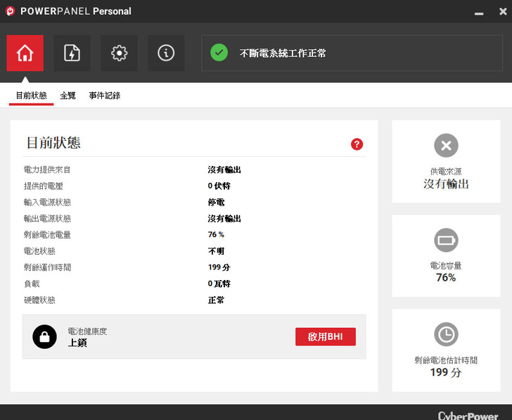Click the red help question mark icon
Screen dimensions: 512x420
tap(357, 144)
